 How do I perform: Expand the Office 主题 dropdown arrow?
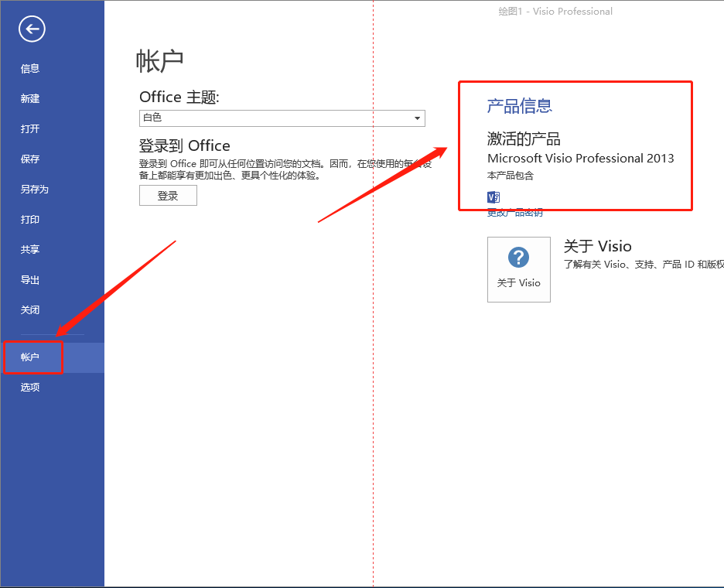click(418, 118)
